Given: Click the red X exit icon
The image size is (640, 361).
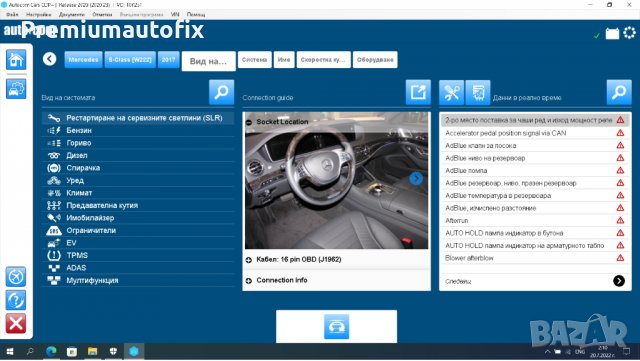Looking at the screenshot, I should coord(16,323).
